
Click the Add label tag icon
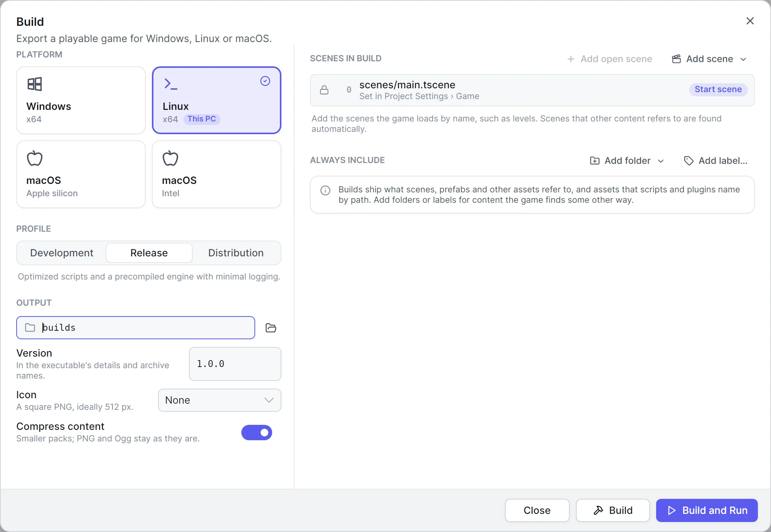coord(689,161)
